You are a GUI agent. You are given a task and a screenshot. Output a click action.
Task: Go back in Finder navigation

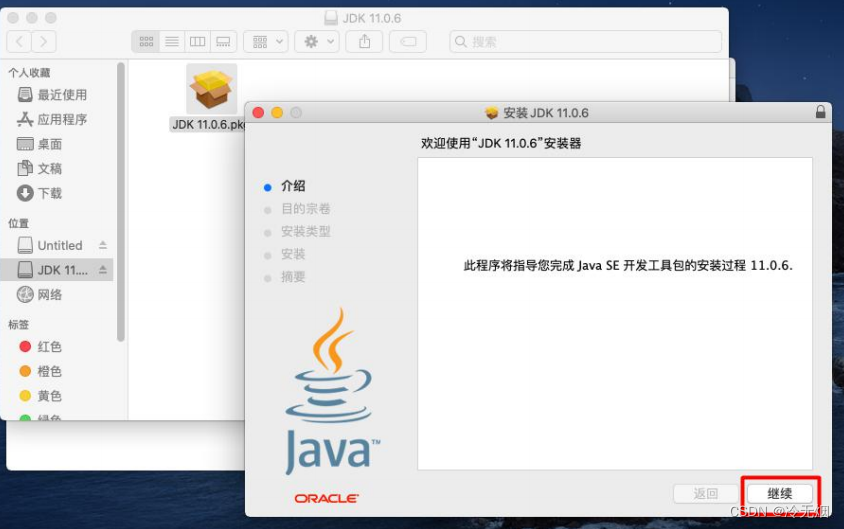pyautogui.click(x=19, y=41)
